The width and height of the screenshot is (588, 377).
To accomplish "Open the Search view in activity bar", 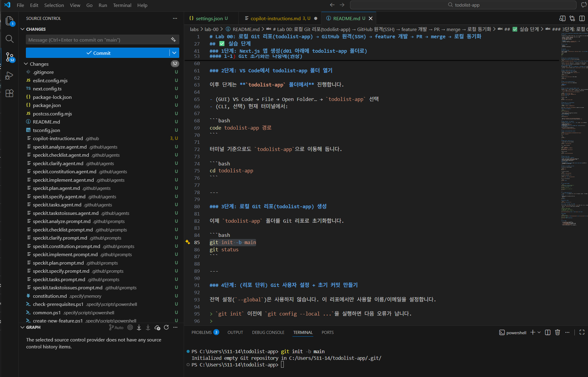I will pos(9,39).
